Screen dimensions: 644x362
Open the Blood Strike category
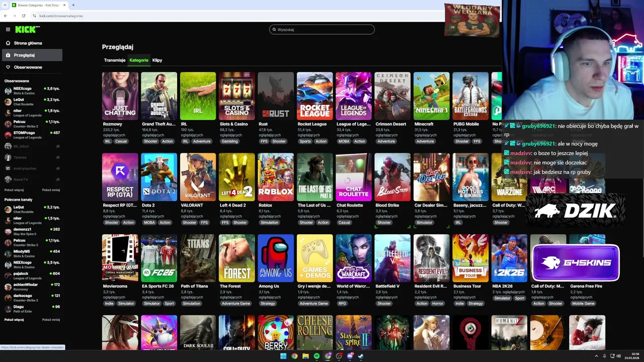coord(392,177)
